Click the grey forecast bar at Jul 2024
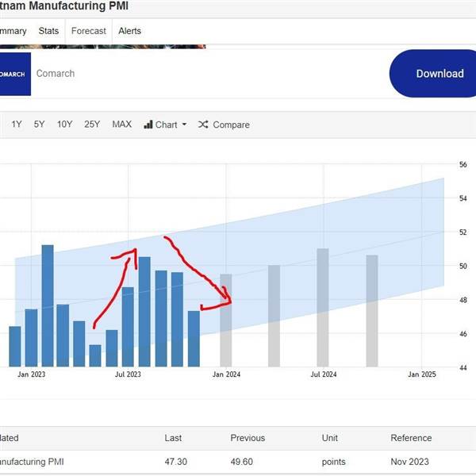Image resolution: width=476 pixels, height=476 pixels. (323, 308)
